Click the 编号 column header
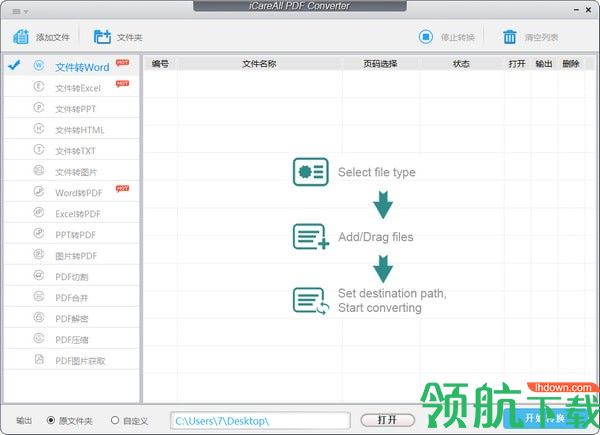 tap(160, 64)
